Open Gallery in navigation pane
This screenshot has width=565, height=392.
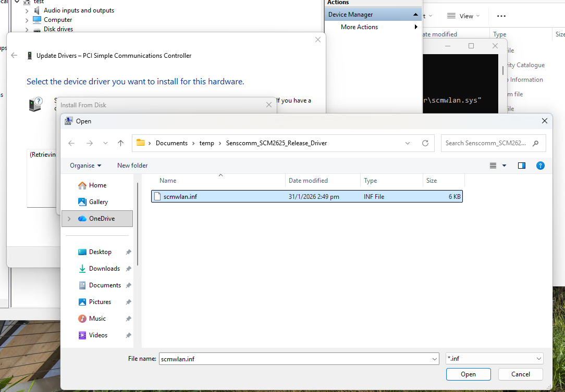(97, 201)
